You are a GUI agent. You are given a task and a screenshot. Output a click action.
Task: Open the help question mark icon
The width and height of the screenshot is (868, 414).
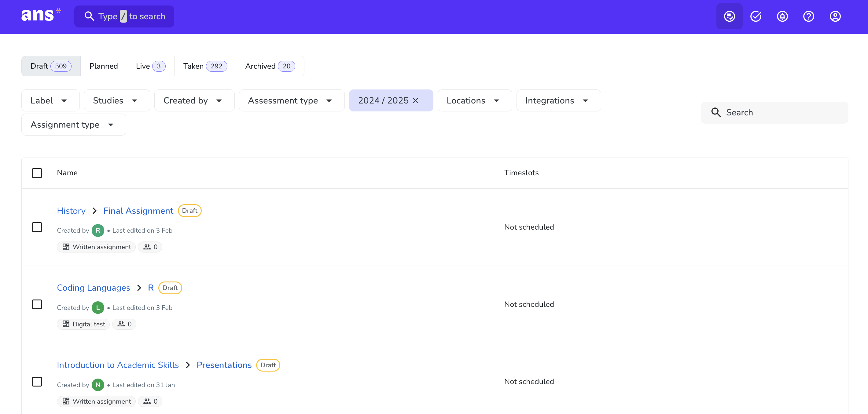(808, 16)
